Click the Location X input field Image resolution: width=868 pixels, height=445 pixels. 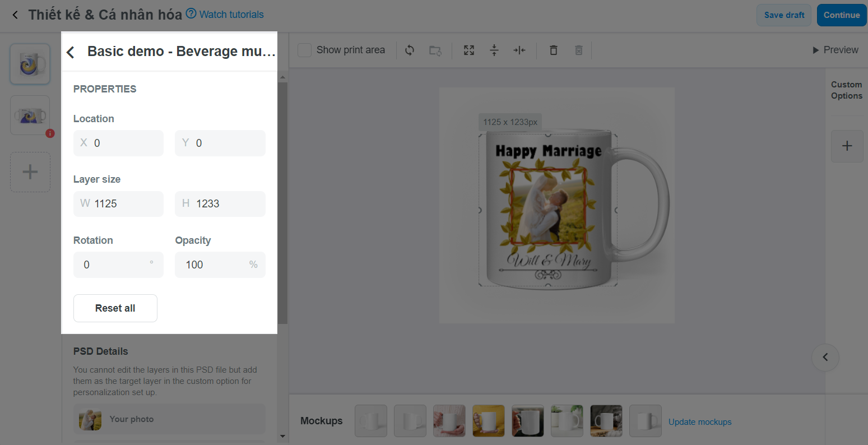pyautogui.click(x=118, y=143)
